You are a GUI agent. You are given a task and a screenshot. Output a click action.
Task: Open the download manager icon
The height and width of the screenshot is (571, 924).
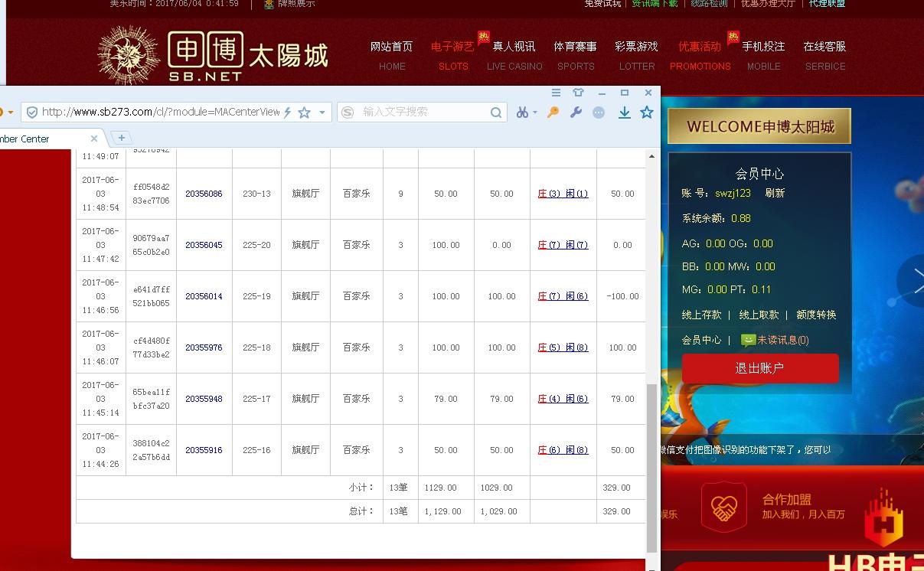click(x=624, y=112)
